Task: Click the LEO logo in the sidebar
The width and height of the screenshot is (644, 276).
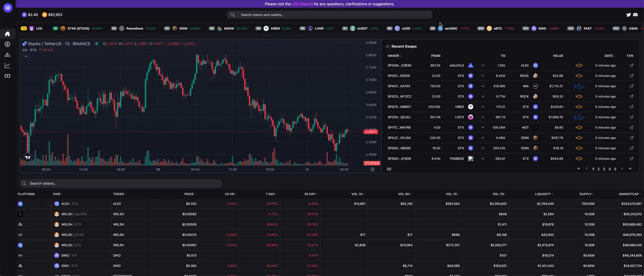Action: coord(8,8)
